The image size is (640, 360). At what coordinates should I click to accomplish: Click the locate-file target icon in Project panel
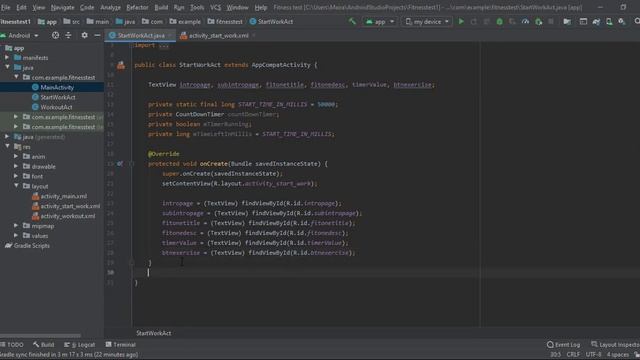pyautogui.click(x=56, y=36)
